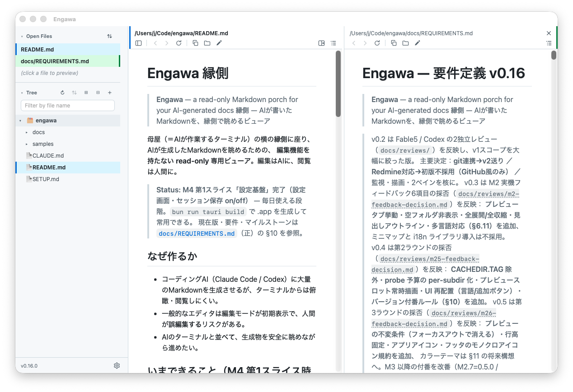Open m26-feedback-decision.md link
This screenshot has width=573, height=392.
point(434,318)
